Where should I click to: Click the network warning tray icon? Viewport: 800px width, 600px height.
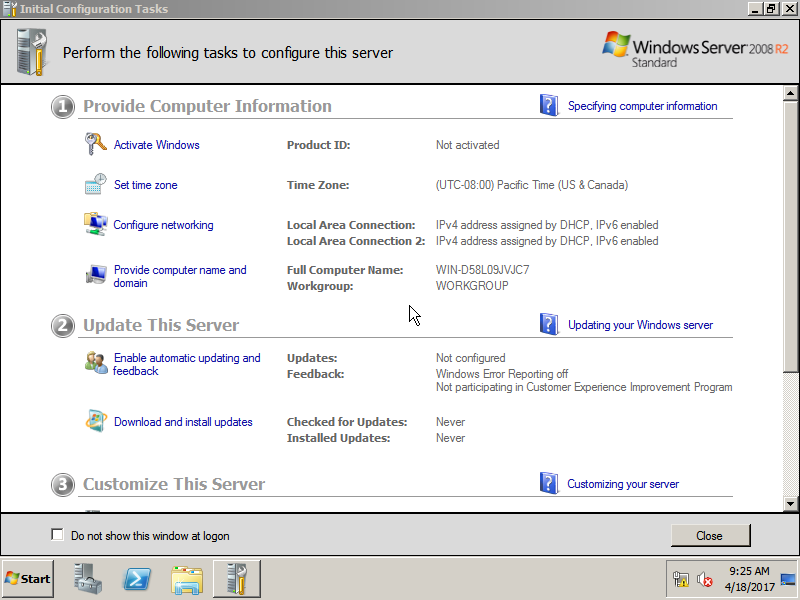point(681,580)
